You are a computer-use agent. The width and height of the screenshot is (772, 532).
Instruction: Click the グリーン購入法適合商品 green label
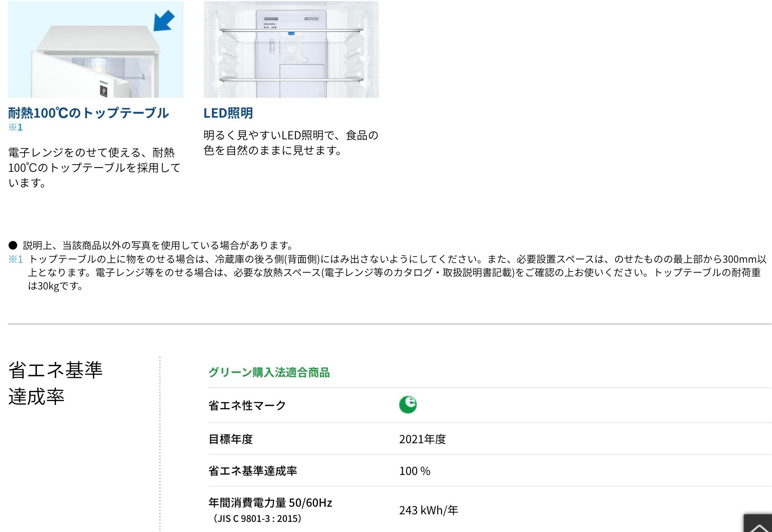269,372
